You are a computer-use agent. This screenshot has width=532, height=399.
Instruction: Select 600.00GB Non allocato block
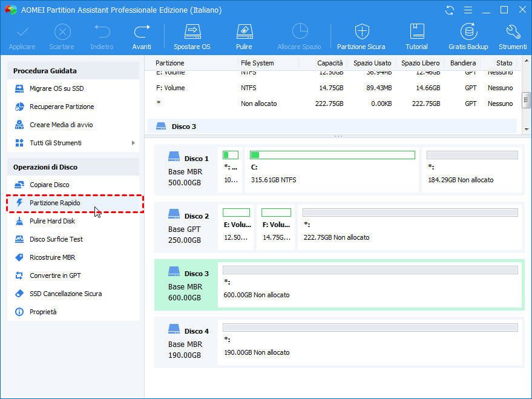click(x=370, y=285)
